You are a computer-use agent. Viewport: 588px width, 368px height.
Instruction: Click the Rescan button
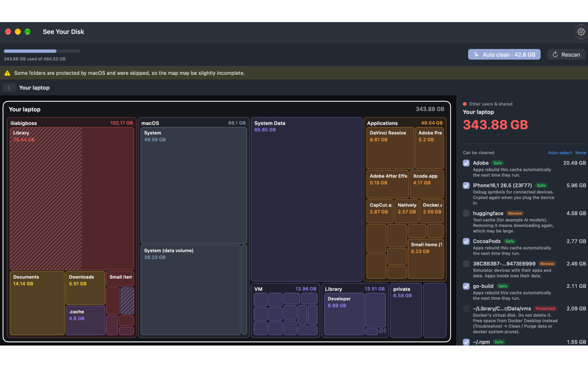coord(566,54)
